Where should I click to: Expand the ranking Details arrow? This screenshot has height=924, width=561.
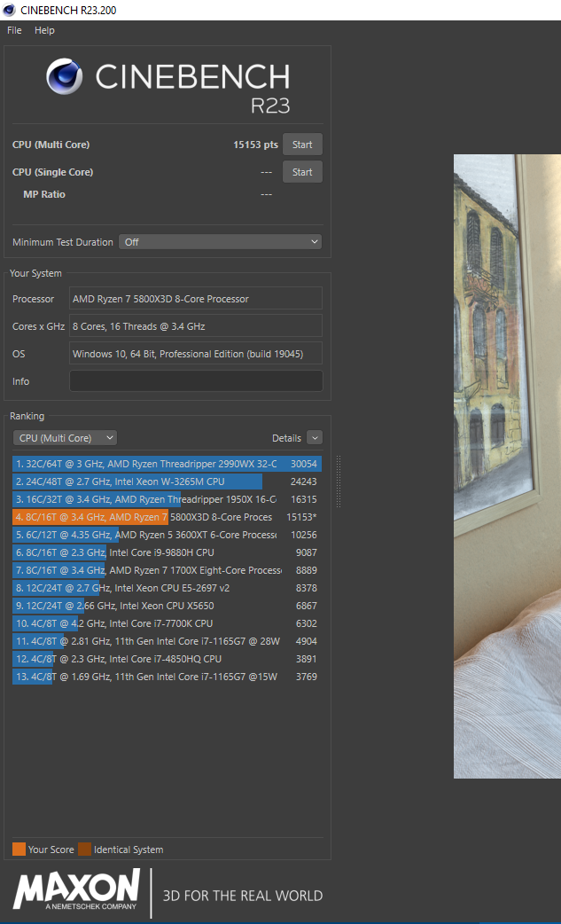315,438
